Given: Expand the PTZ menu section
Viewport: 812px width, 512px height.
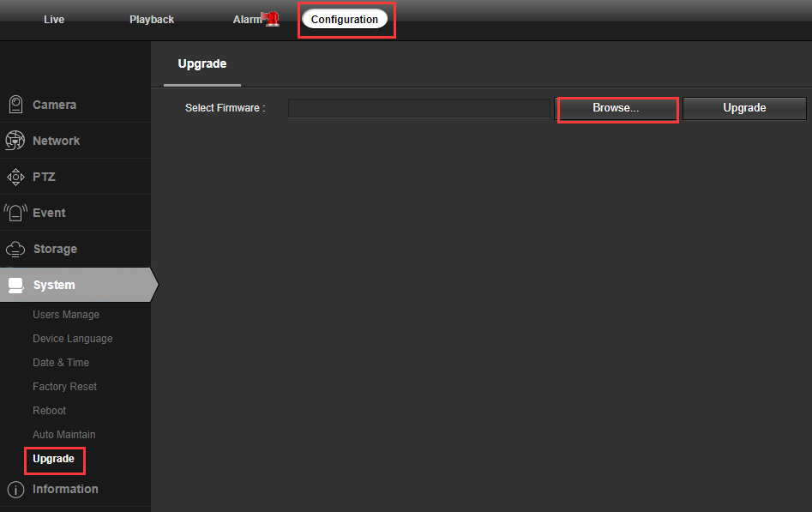Looking at the screenshot, I should click(x=75, y=177).
